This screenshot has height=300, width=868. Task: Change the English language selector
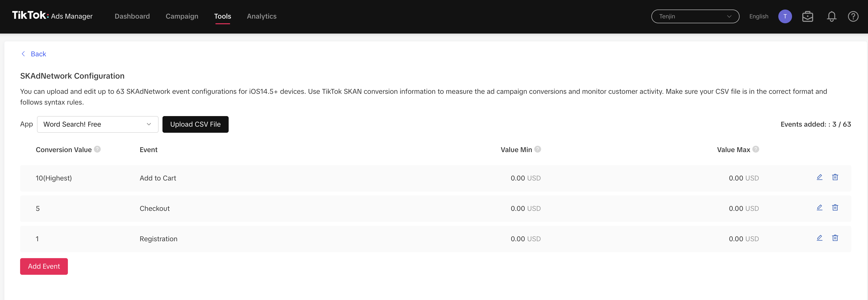[758, 16]
